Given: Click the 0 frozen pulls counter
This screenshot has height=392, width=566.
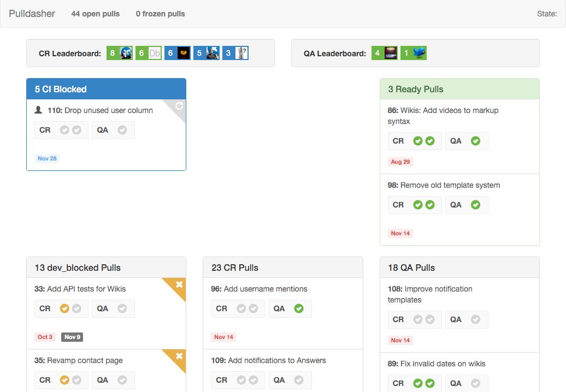Looking at the screenshot, I should tap(160, 14).
